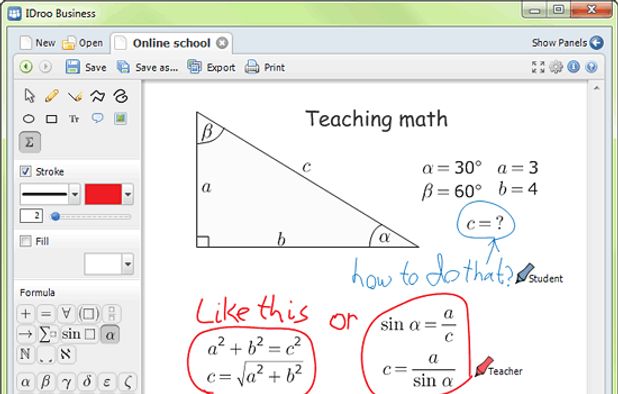Click the blue info icon
The width and height of the screenshot is (618, 394).
tap(573, 67)
